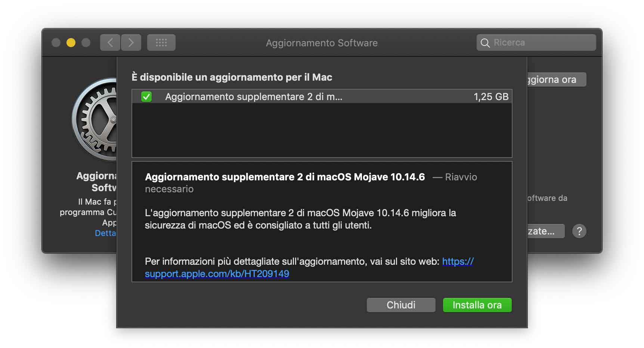This screenshot has height=348, width=644.
Task: Click the blue Dettagli link
Action: point(105,233)
